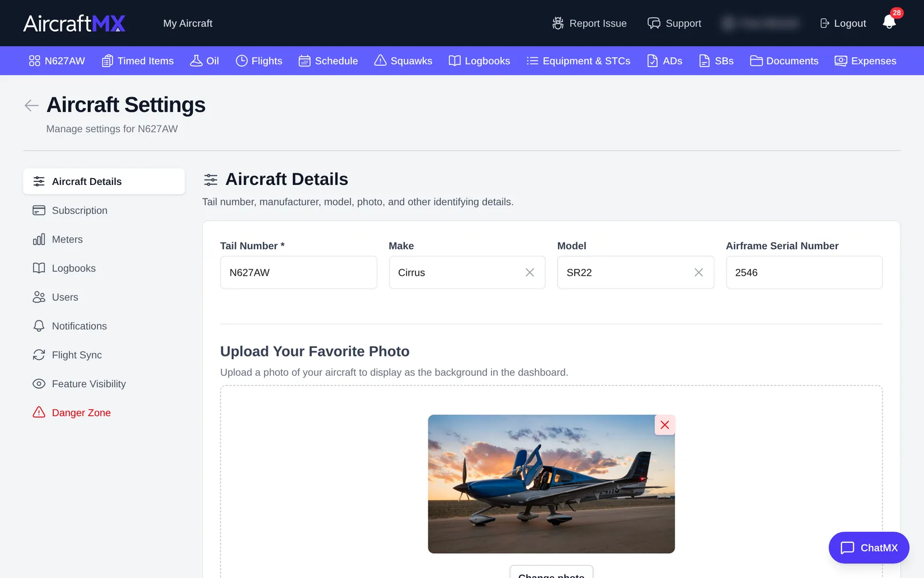
Task: Open Danger Zone settings
Action: tap(104, 413)
